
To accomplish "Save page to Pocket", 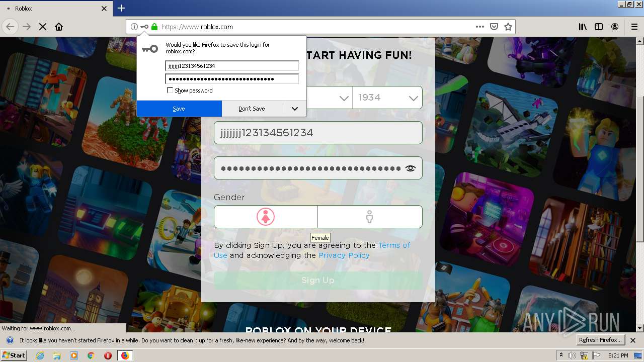I will click(x=494, y=27).
